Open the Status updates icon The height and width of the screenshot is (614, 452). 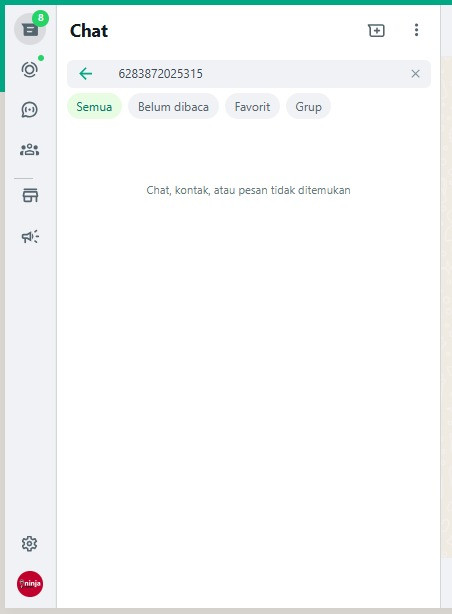point(30,70)
